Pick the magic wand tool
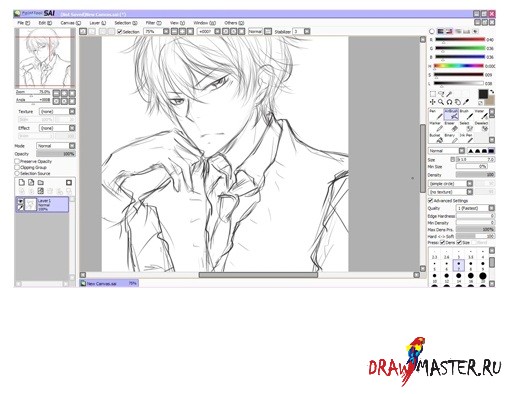Viewport: 509px width, 394px height. [449, 94]
